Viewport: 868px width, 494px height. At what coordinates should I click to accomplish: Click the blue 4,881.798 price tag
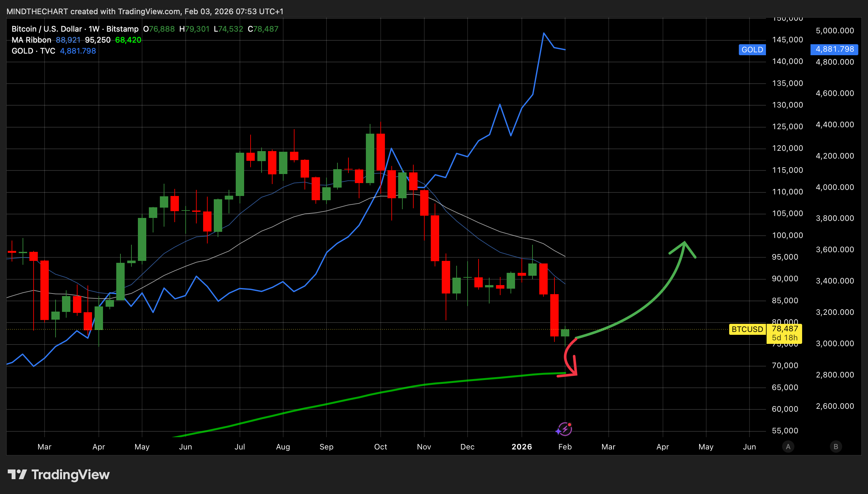coord(834,49)
